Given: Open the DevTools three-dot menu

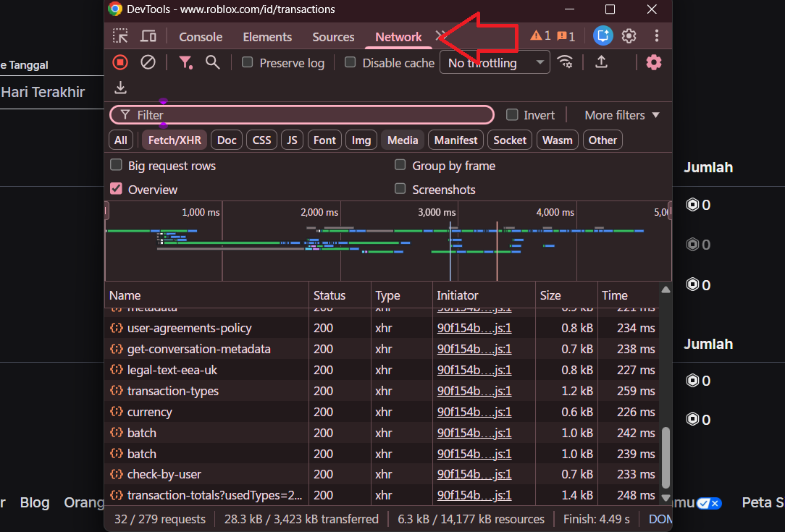Looking at the screenshot, I should (x=656, y=35).
